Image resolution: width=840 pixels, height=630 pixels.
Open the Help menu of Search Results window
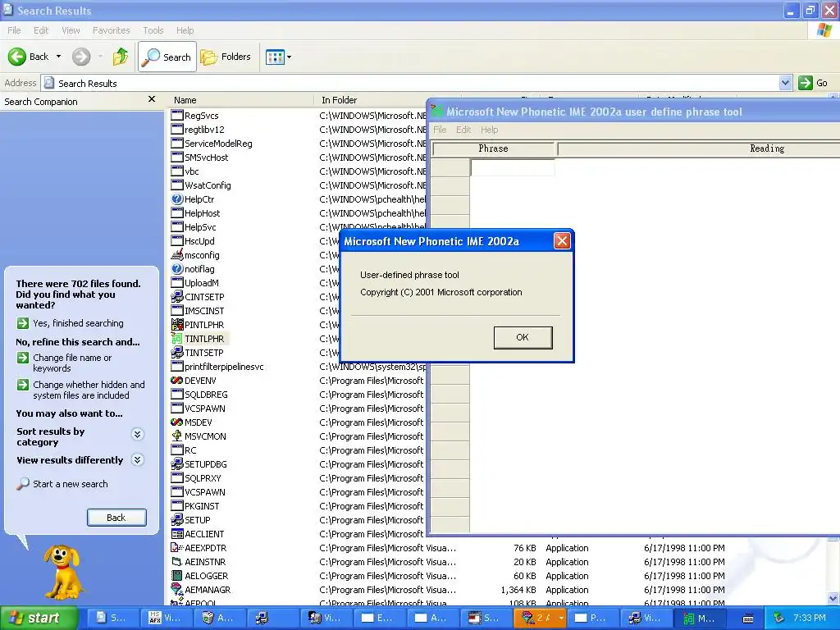tap(185, 30)
